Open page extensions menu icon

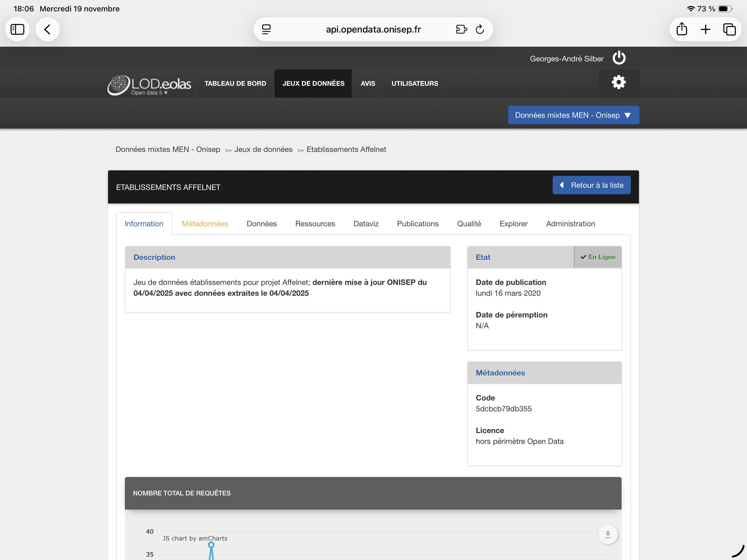point(461,29)
